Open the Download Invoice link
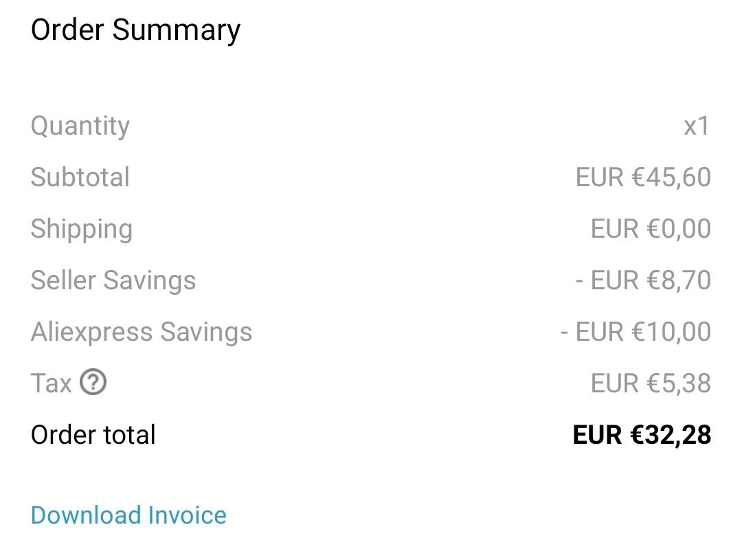 click(128, 515)
